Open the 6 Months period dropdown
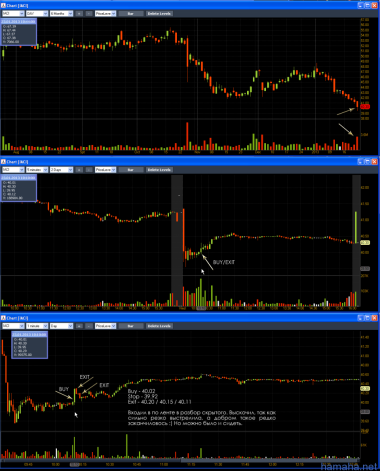The width and height of the screenshot is (380, 471). (x=61, y=14)
